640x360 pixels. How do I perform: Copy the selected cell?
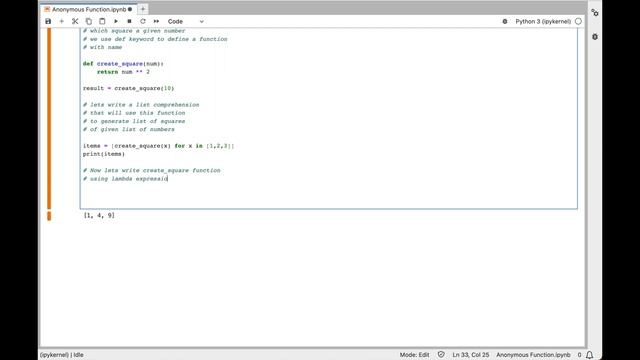(89, 21)
